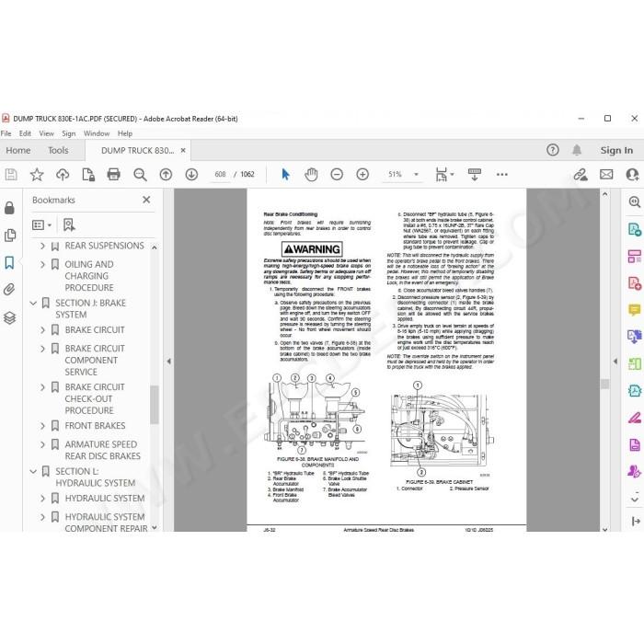644x644 pixels.
Task: Expand ARMATURE SPEED REAR DISC BRAKES
Action: [x=42, y=444]
